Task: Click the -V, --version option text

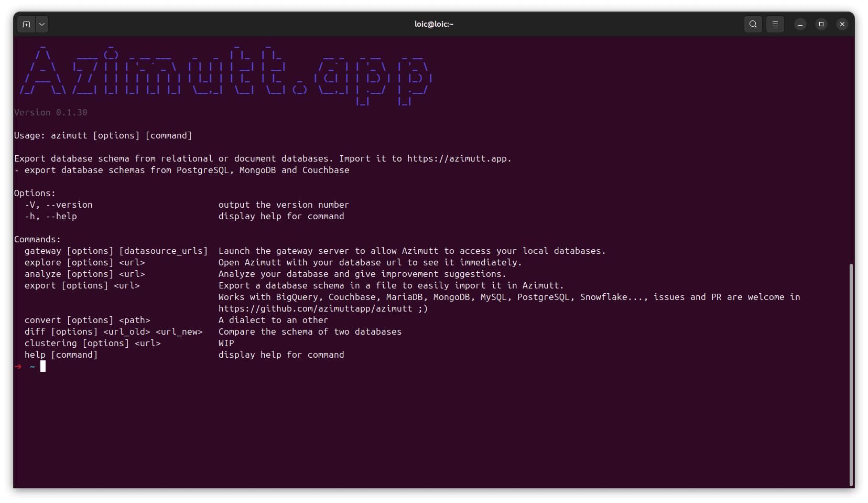Action: tap(58, 205)
